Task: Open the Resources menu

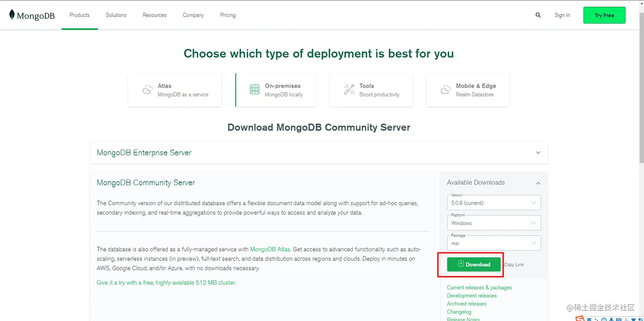Action: coord(155,15)
